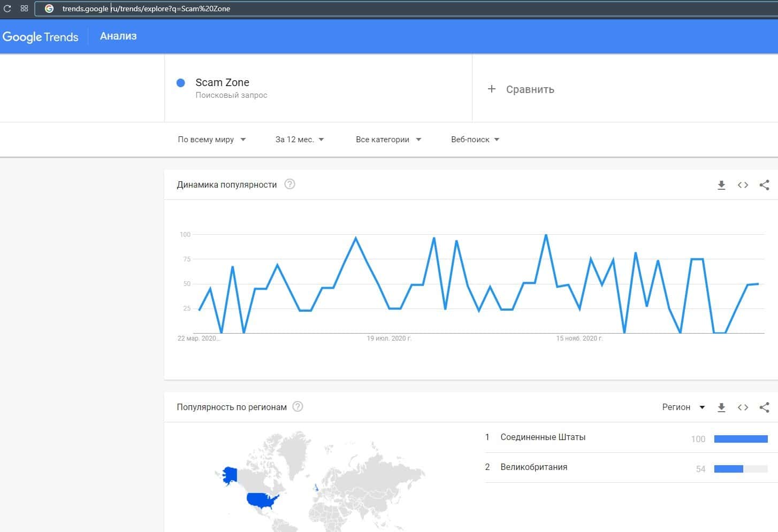Open embed code for the popularity chart

[x=743, y=185]
